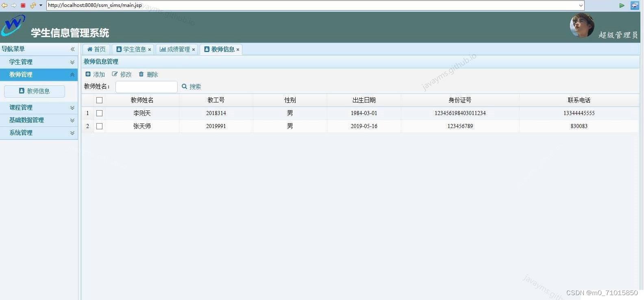Sort by 教师姓名 column header

click(x=142, y=100)
